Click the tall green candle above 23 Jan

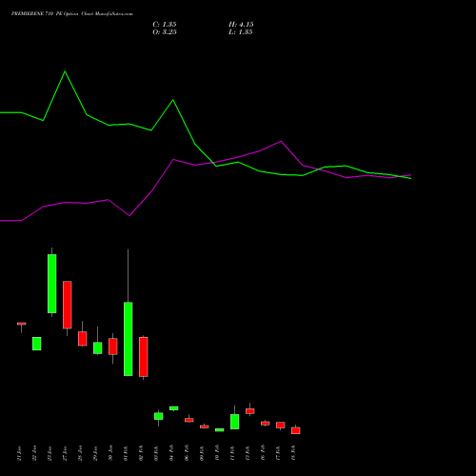click(x=52, y=284)
